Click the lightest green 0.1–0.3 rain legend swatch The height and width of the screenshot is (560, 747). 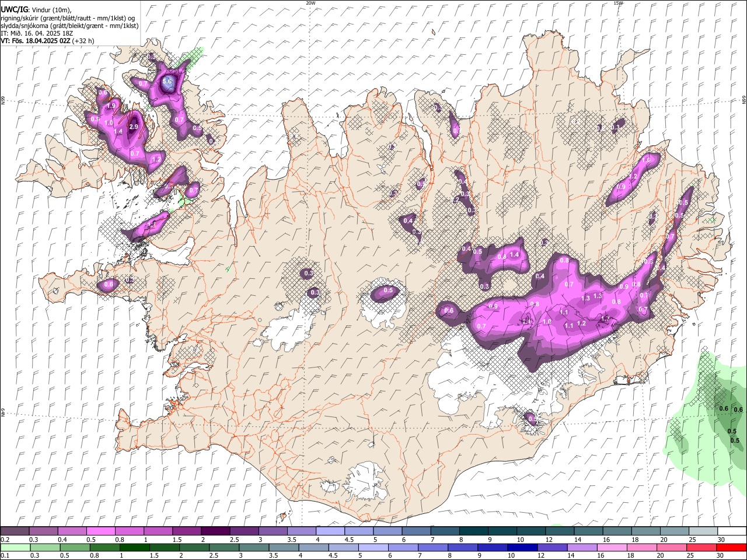(15, 547)
